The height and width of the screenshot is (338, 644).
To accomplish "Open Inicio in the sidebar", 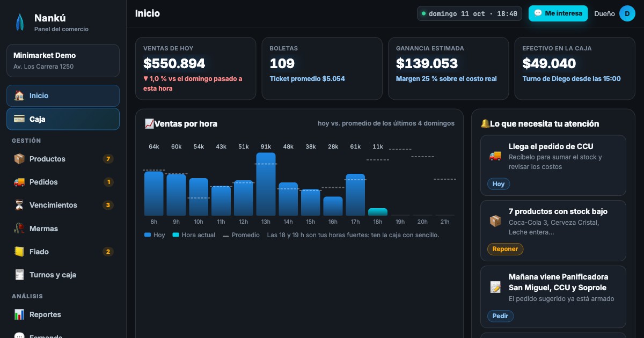I will 63,95.
